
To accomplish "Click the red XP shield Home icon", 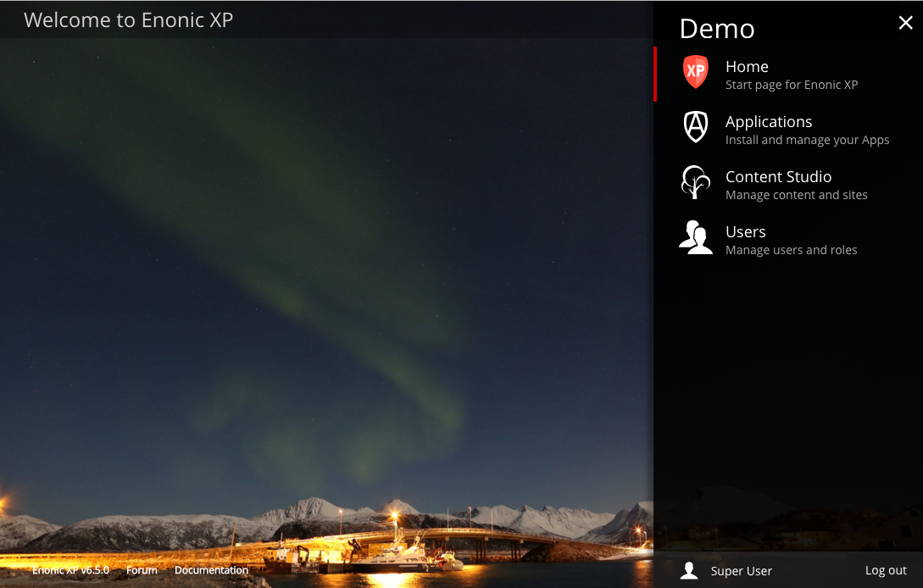I will (695, 72).
